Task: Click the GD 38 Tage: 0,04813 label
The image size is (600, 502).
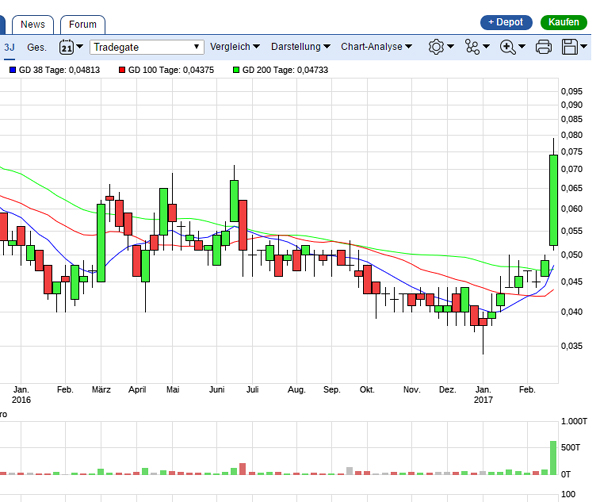Action: coord(59,70)
